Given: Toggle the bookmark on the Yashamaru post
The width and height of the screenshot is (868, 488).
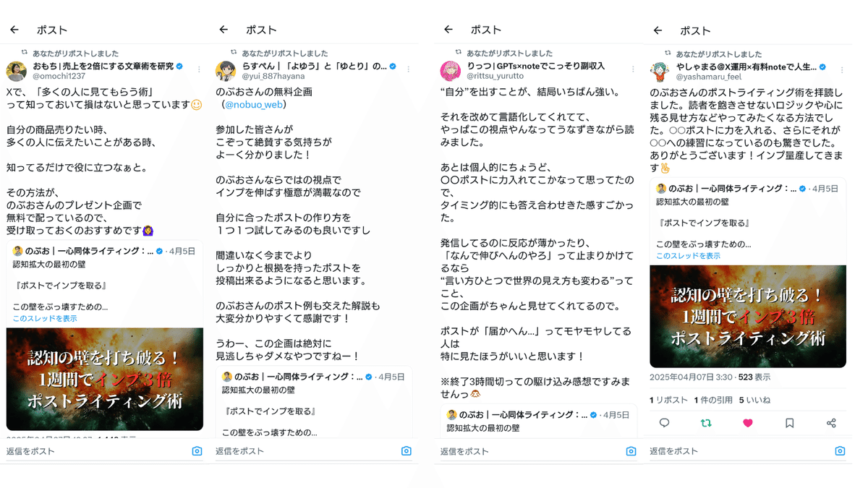Looking at the screenshot, I should [x=790, y=423].
